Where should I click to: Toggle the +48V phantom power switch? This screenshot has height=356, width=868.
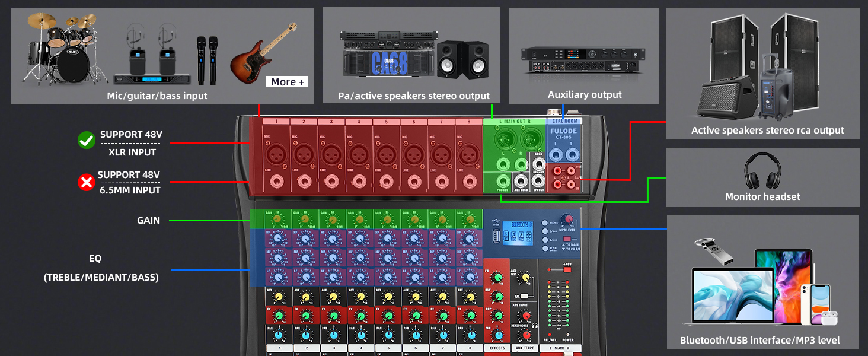pyautogui.click(x=567, y=270)
